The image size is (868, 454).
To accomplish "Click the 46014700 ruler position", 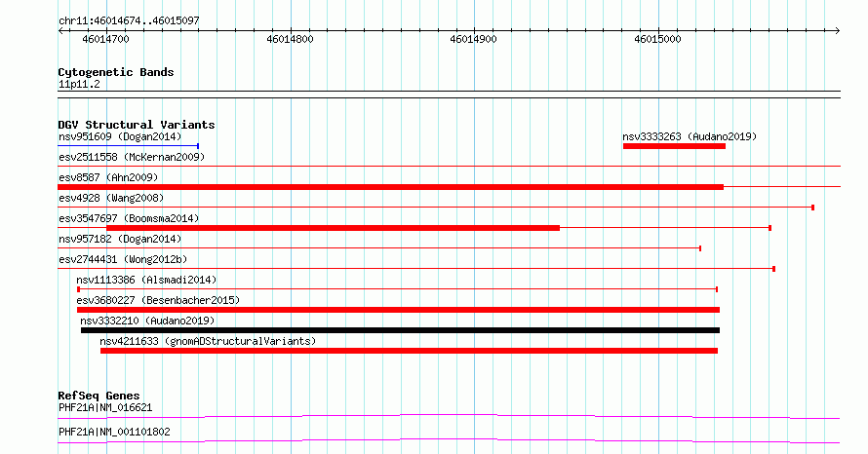I will click(105, 39).
